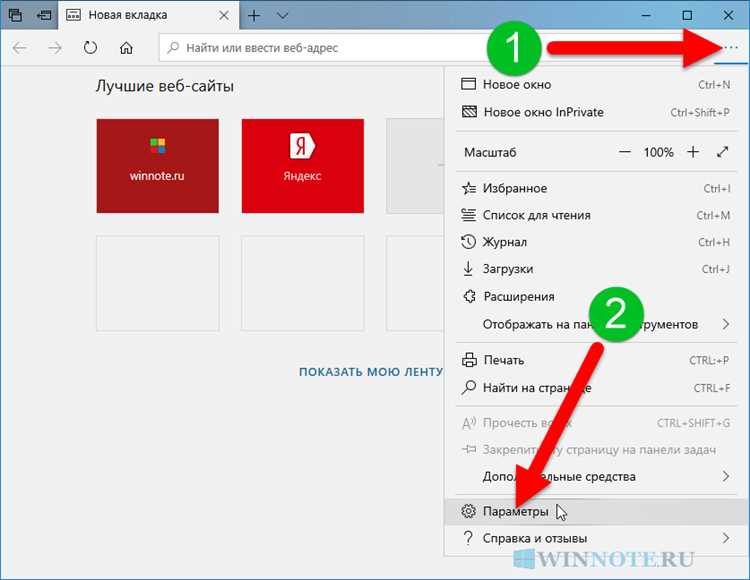This screenshot has width=750, height=580.
Task: Open Список для чтения
Action: [596, 215]
